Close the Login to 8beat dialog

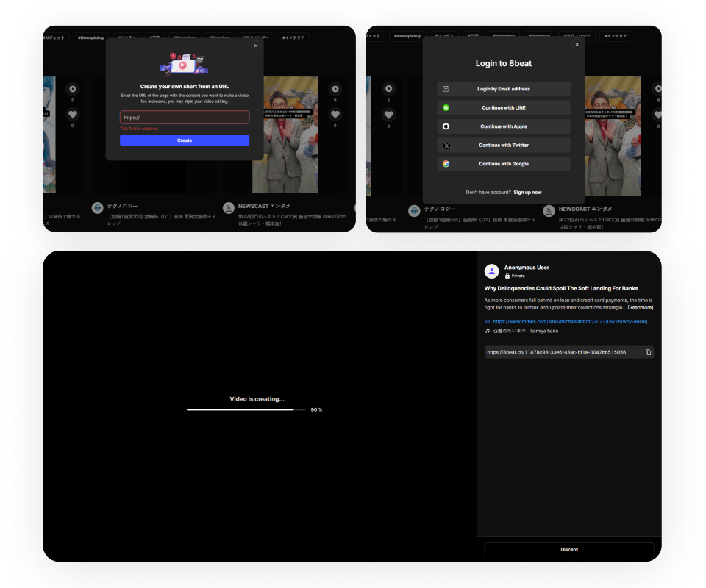577,44
